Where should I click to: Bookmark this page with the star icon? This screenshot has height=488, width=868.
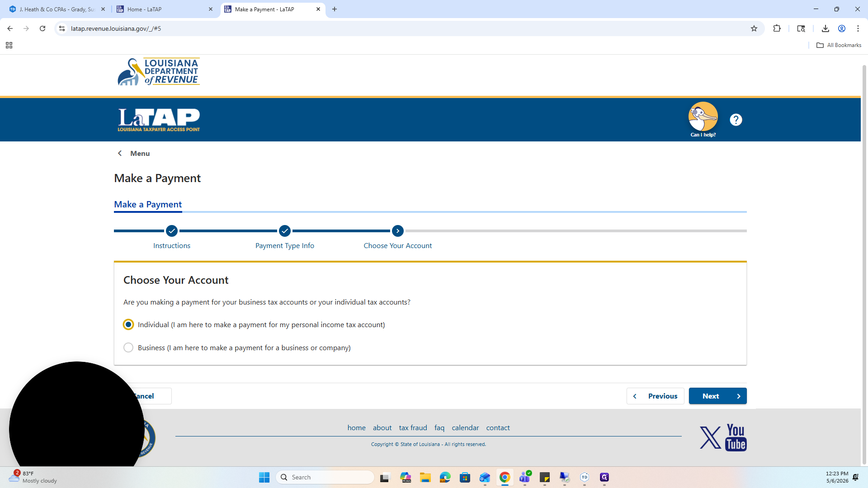coord(754,28)
